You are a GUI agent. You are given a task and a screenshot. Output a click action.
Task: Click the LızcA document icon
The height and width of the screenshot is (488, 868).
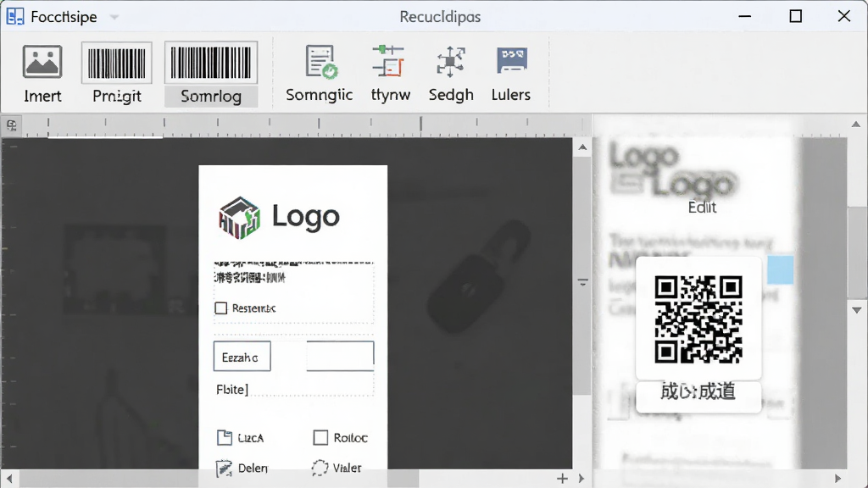224,438
